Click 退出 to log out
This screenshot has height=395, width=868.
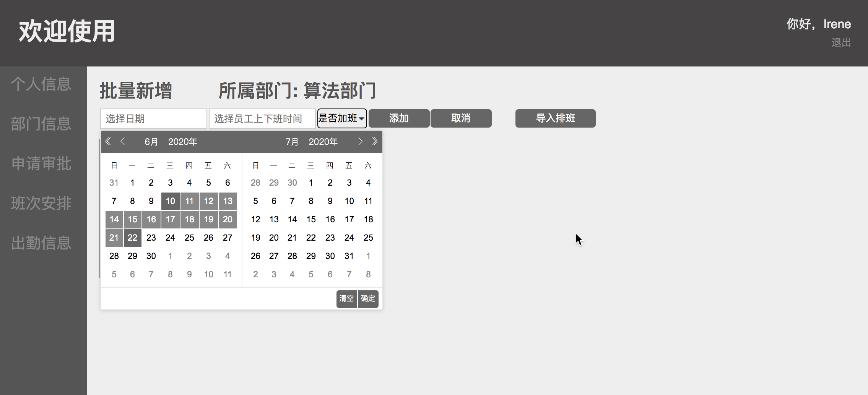point(840,42)
